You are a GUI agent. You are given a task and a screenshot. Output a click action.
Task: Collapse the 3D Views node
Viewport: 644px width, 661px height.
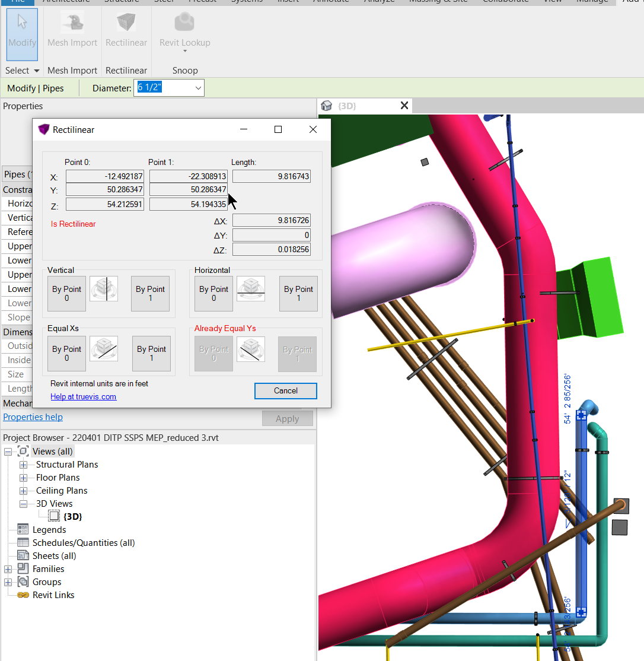(x=23, y=504)
